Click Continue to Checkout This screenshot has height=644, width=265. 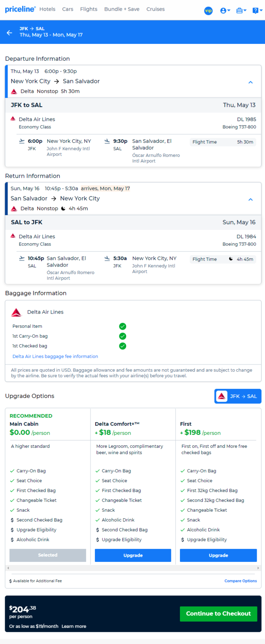(218, 614)
